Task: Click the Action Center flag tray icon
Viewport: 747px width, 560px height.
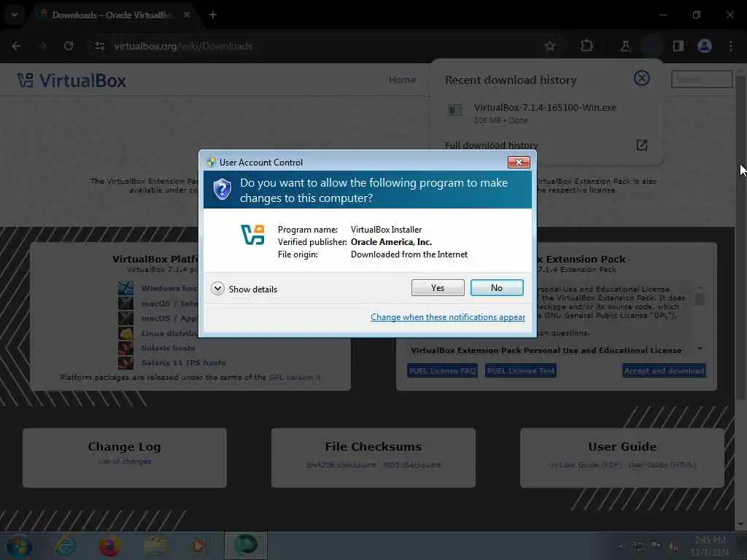Action: coord(656,546)
